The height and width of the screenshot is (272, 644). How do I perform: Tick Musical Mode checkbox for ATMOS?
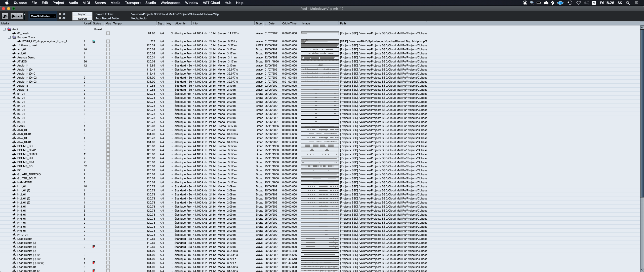[108, 61]
